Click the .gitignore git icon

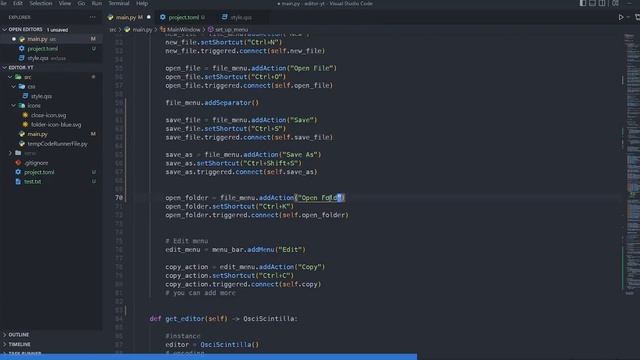(18, 162)
